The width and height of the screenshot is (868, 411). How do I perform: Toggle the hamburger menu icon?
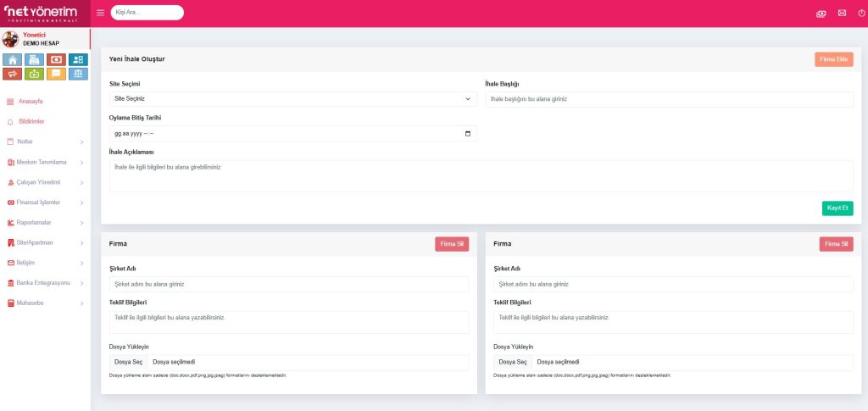[x=100, y=13]
